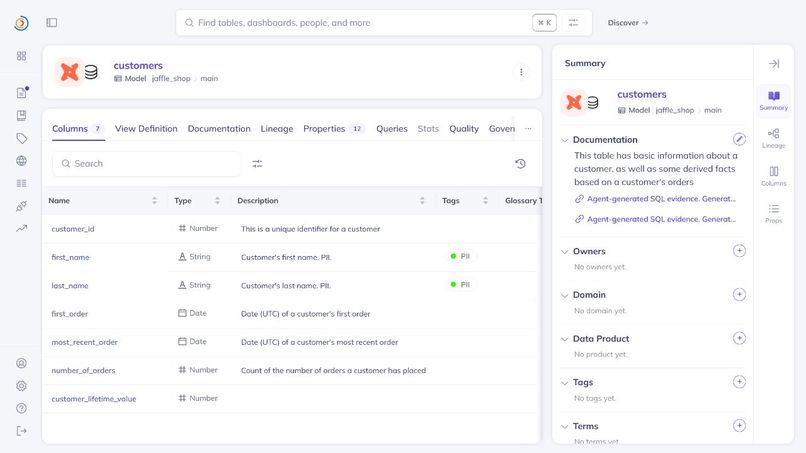Select the Lineage icon in right rail
The height and width of the screenshot is (453, 806).
(774, 138)
